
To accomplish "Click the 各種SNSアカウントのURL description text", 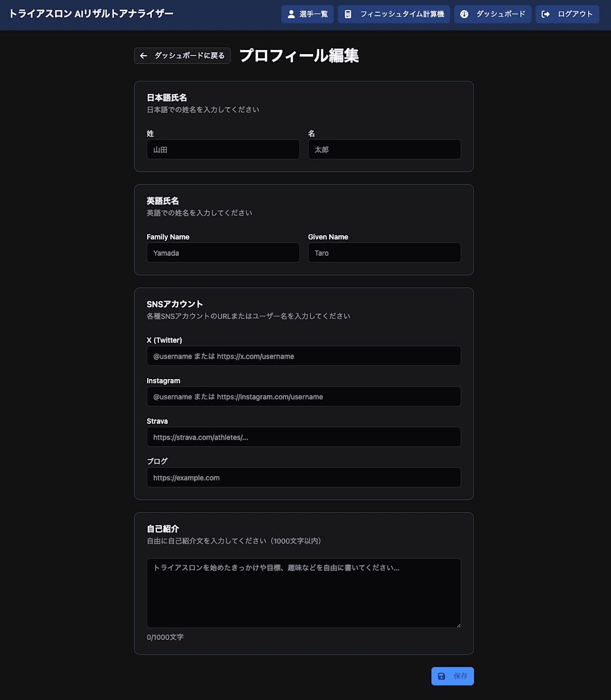I will [248, 316].
